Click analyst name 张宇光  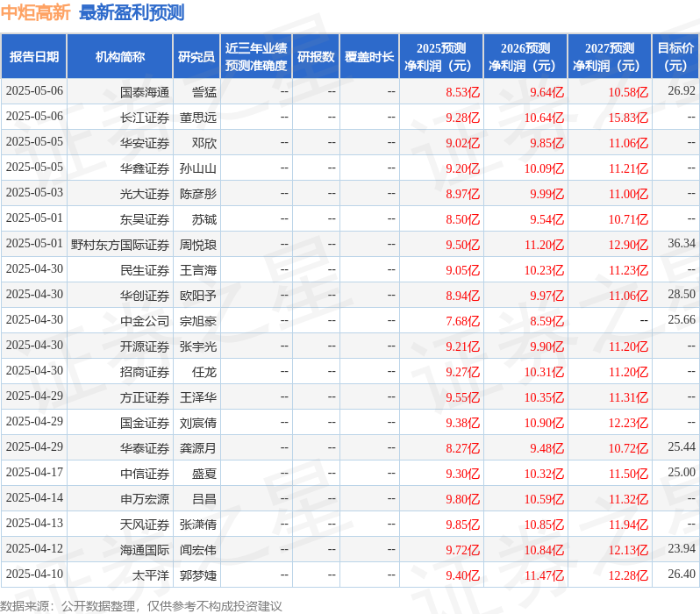(198, 346)
